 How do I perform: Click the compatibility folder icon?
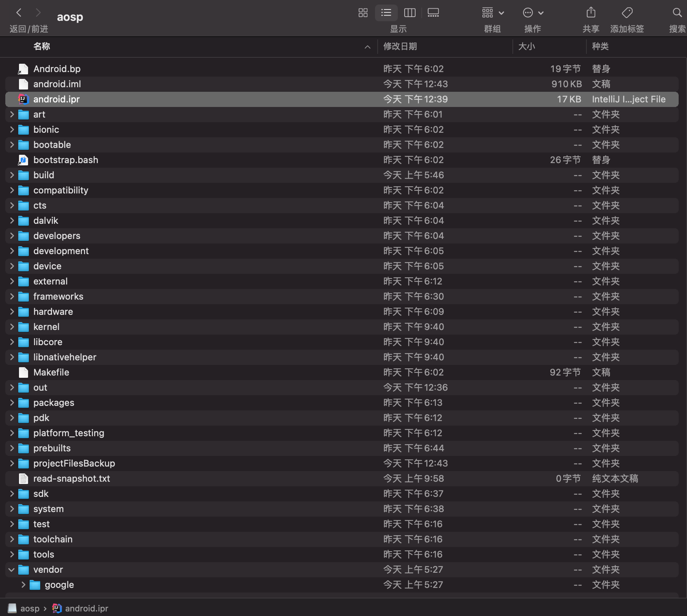tap(24, 190)
